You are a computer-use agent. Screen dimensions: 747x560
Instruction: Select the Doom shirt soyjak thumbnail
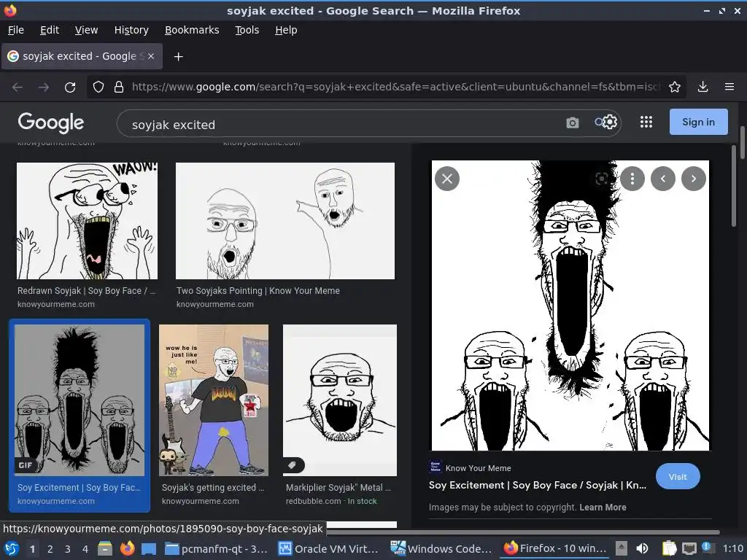point(214,400)
